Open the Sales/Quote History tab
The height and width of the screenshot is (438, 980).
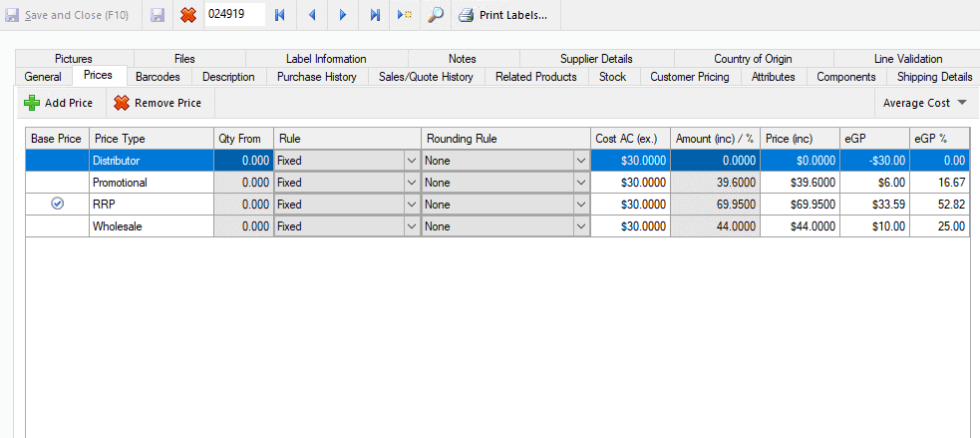[427, 77]
